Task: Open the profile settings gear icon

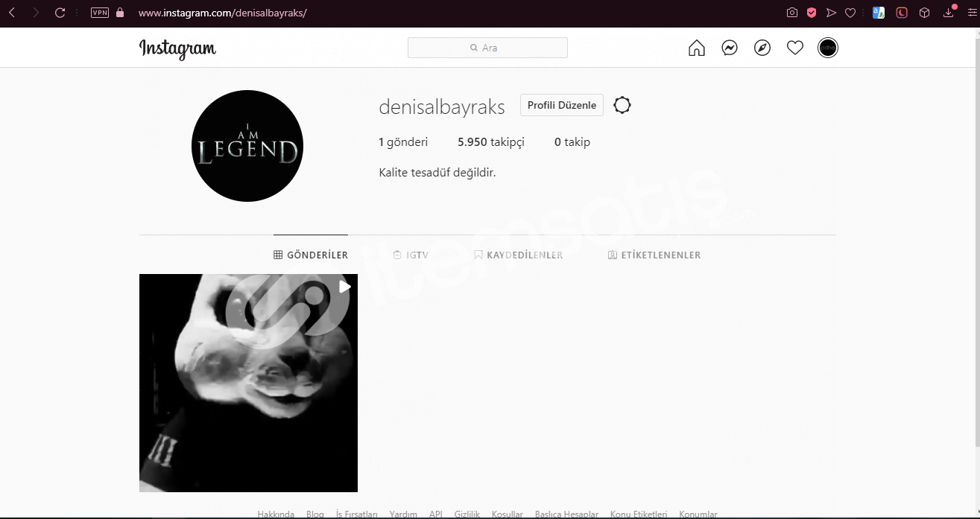Action: click(x=622, y=105)
